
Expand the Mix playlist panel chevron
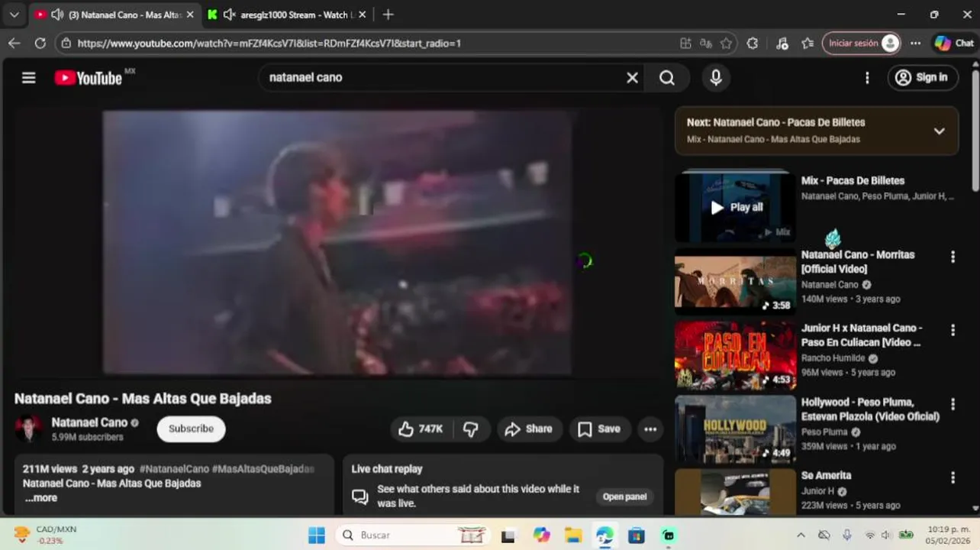pyautogui.click(x=940, y=131)
